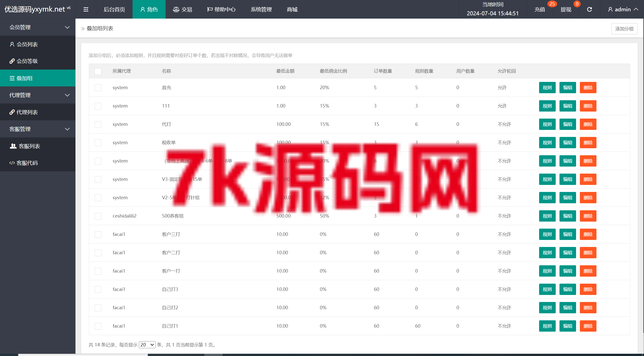Go to the 商城 menu
This screenshot has width=644, height=356.
(292, 9)
